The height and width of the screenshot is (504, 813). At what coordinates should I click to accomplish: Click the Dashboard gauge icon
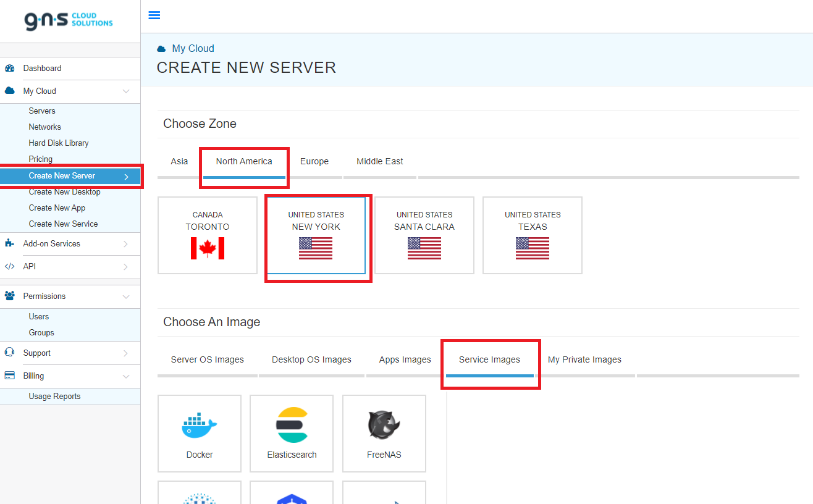pos(9,69)
